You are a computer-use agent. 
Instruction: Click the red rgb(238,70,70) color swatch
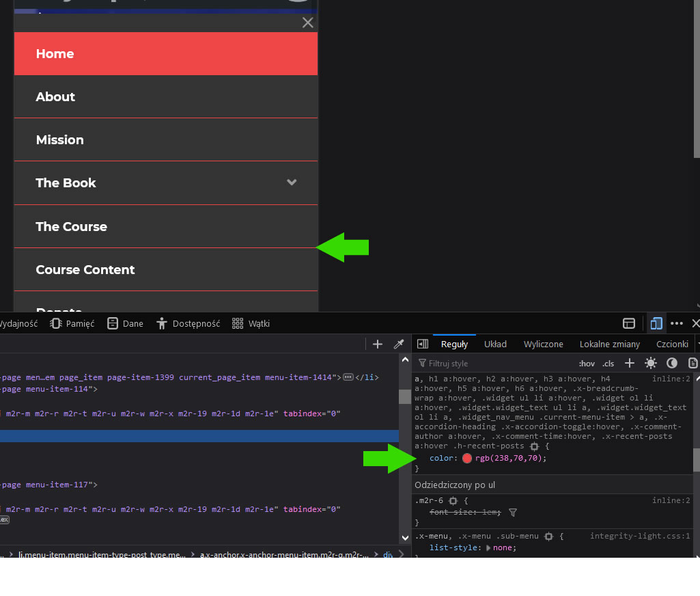[x=467, y=458]
